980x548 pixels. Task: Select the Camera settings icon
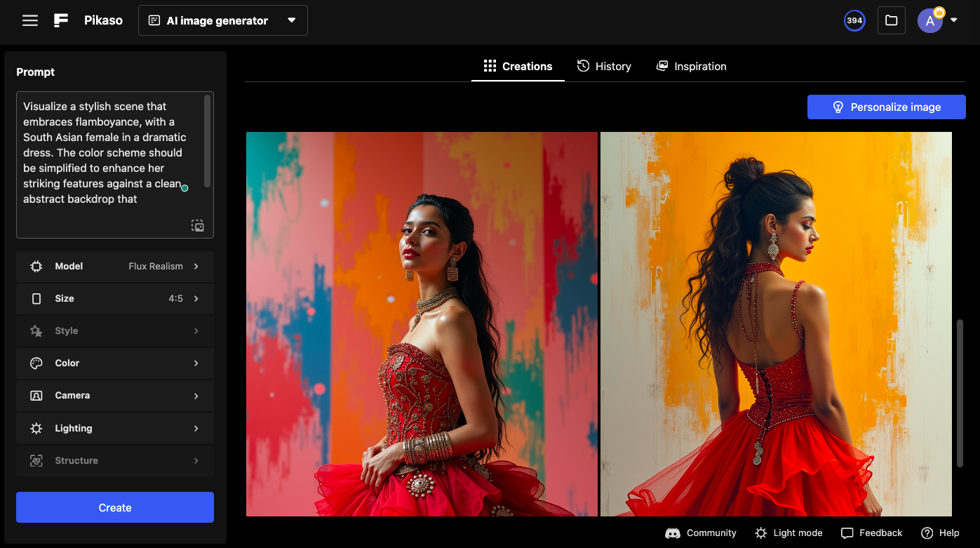pos(35,395)
